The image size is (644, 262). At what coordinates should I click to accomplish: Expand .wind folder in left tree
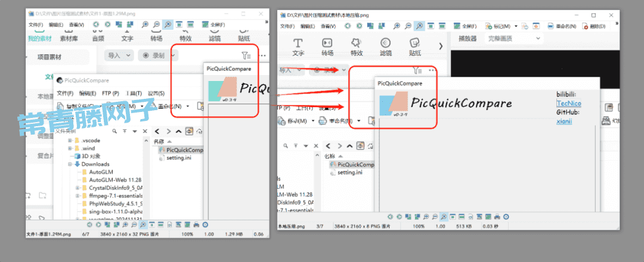click(x=70, y=148)
